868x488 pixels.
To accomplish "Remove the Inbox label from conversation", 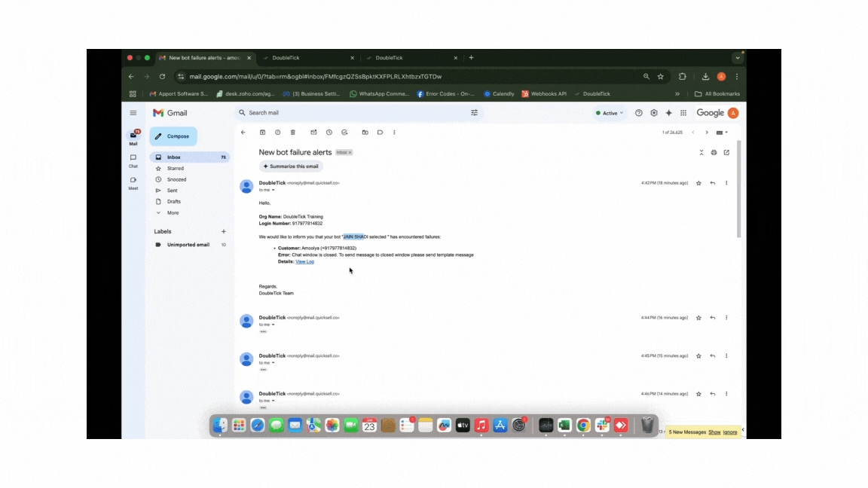I will click(350, 153).
